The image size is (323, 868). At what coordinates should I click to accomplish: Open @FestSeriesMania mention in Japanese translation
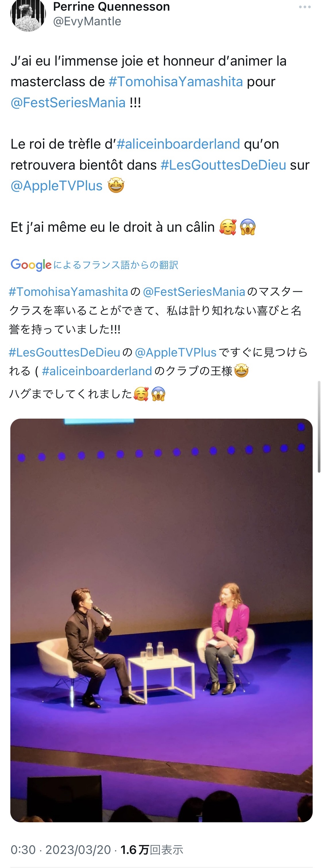coord(194,292)
